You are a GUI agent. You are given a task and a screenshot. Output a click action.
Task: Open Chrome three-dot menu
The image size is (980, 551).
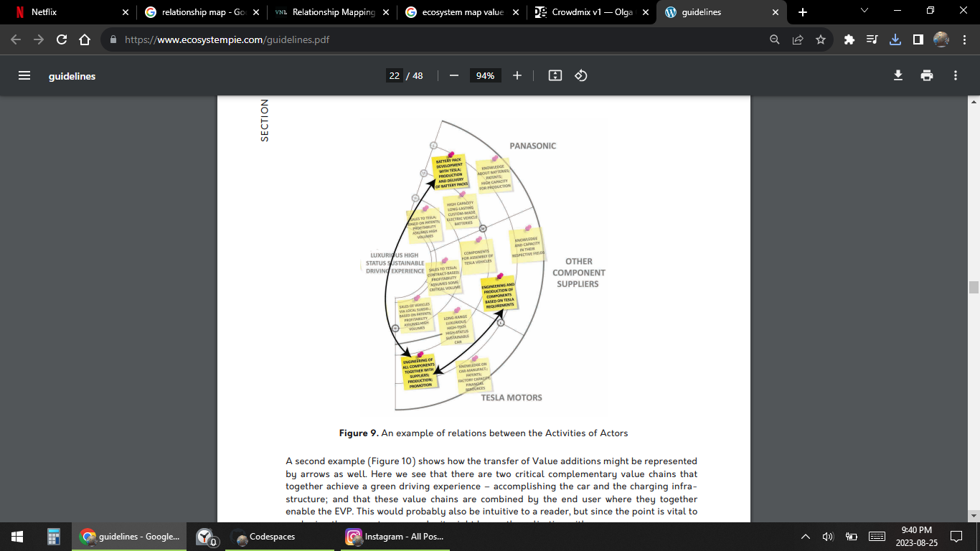point(964,40)
